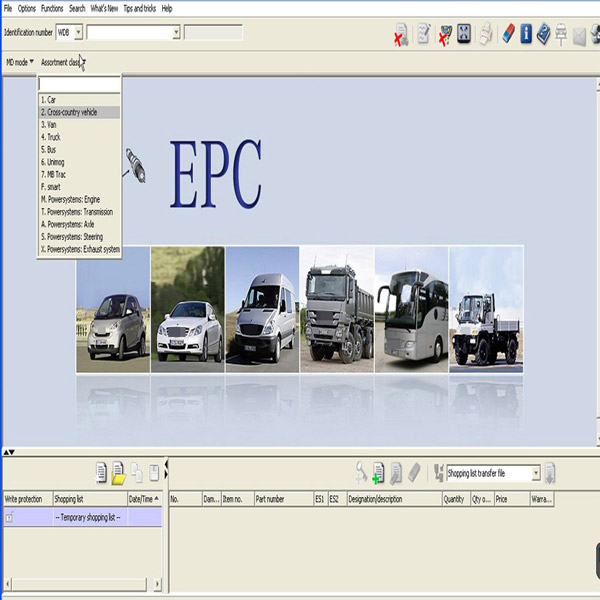
Task: Click the envelope mail icon
Action: [x=579, y=37]
